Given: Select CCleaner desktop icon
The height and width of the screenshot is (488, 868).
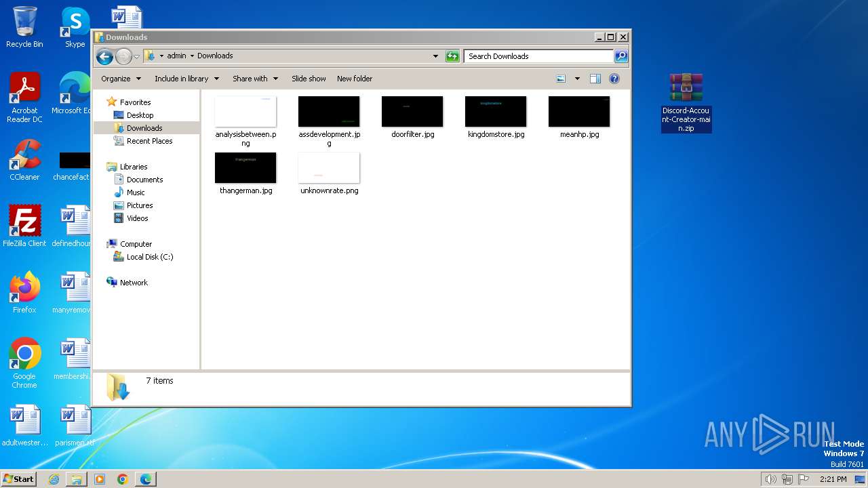Looking at the screenshot, I should click(24, 160).
